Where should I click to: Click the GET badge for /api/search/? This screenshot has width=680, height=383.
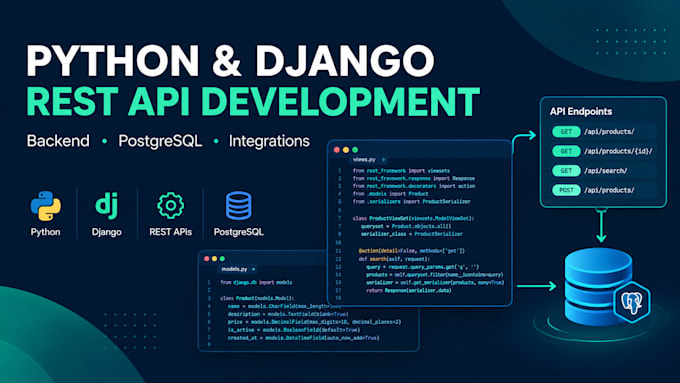coord(566,170)
